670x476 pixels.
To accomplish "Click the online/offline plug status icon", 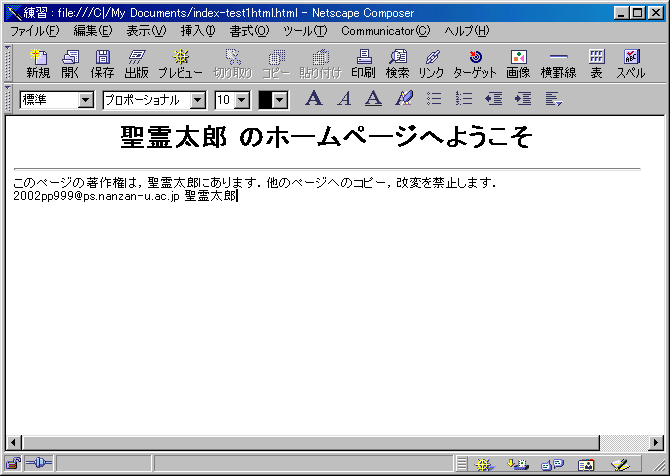I will tap(39, 463).
